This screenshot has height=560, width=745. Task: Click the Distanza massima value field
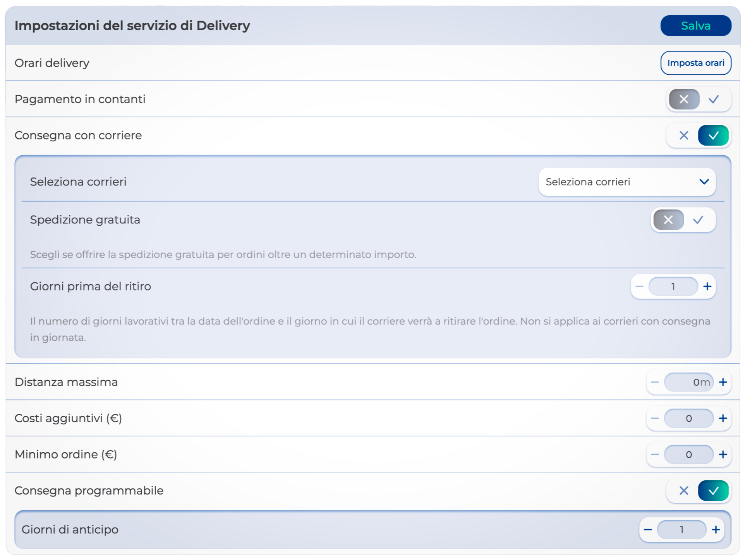point(688,382)
